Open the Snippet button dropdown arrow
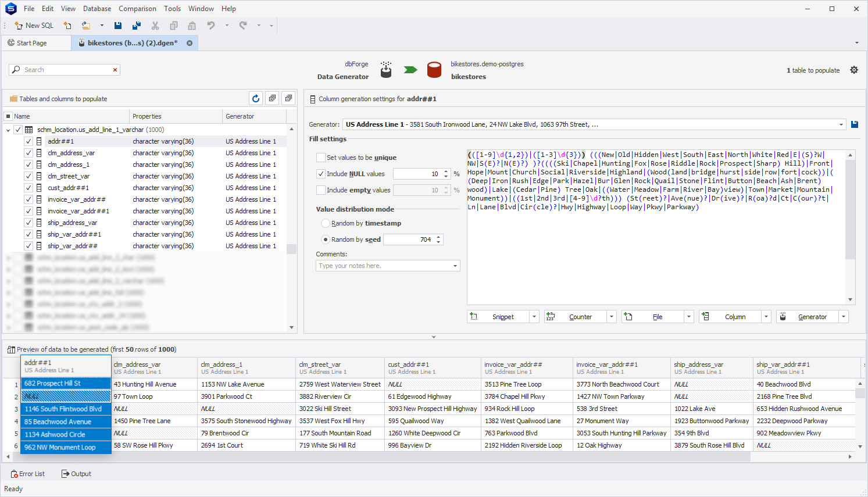Screen dimensions: 868x497 coord(534,317)
